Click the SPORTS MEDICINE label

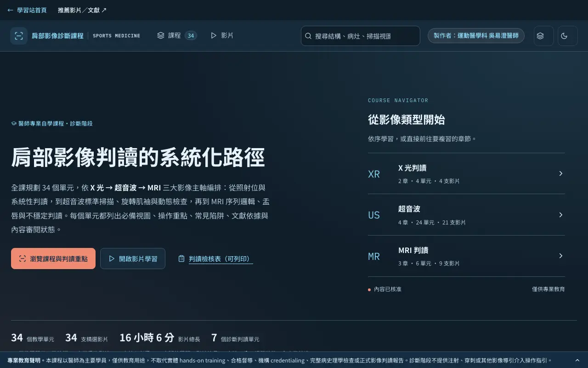pyautogui.click(x=116, y=36)
